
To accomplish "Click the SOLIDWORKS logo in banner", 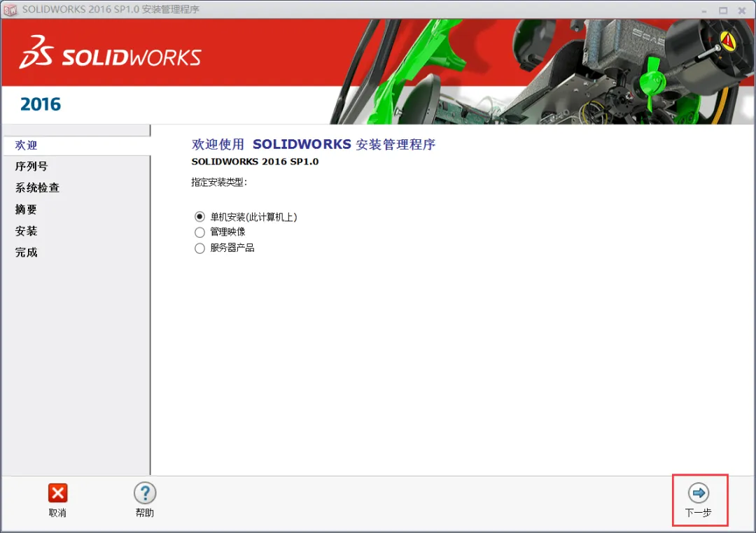I will [110, 52].
